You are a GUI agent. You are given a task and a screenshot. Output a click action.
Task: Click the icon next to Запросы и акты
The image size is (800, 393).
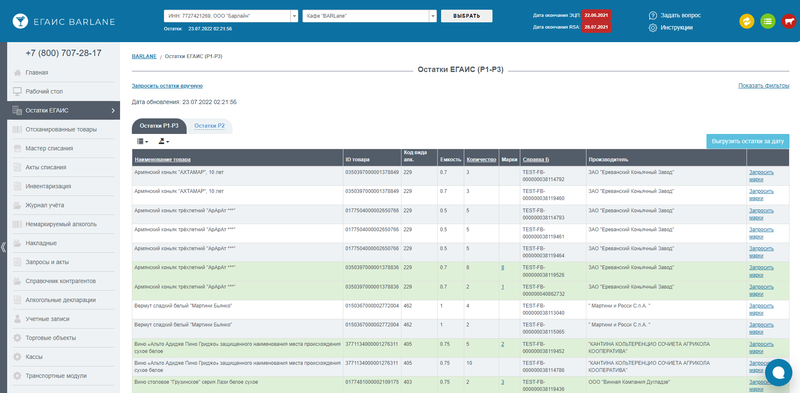point(17,262)
